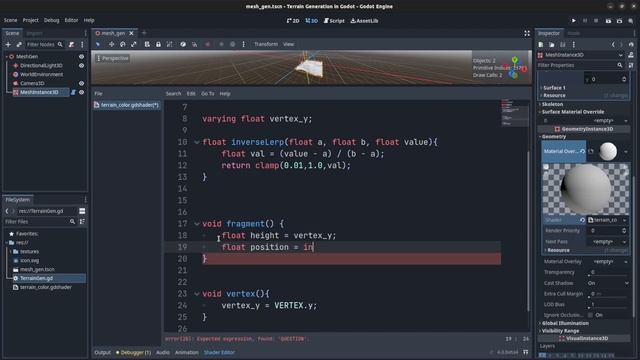The image size is (640, 360).
Task: Toggle environment preview sphere icon in toolbar
Action: point(233,44)
